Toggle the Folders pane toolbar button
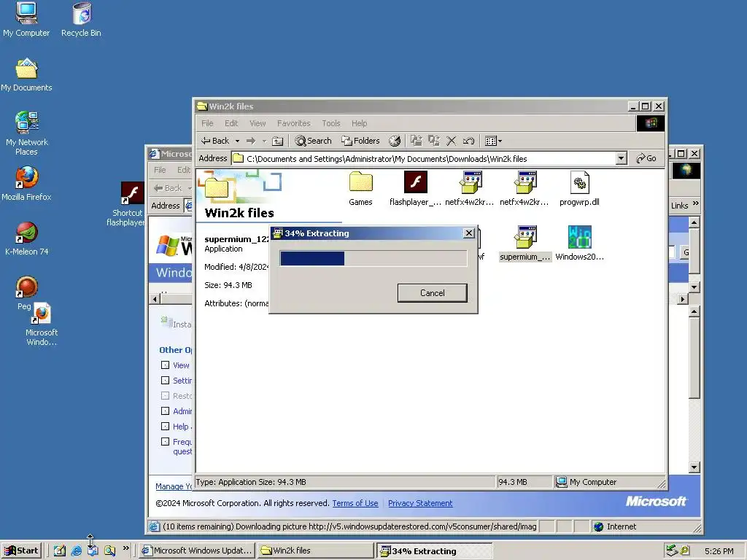 [360, 141]
